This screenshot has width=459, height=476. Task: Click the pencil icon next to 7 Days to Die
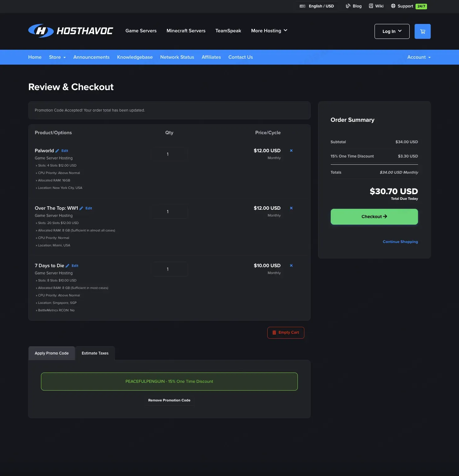(x=67, y=266)
